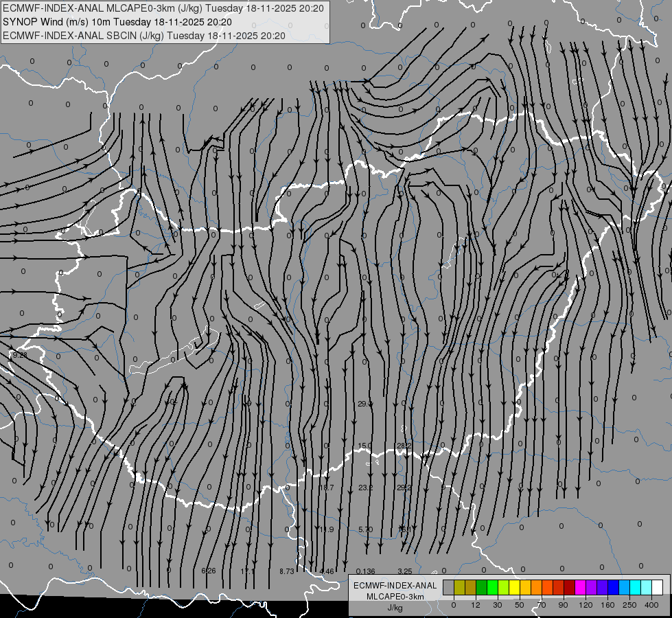
Task: Click the 5.70 value on the map
Action: pos(366,529)
